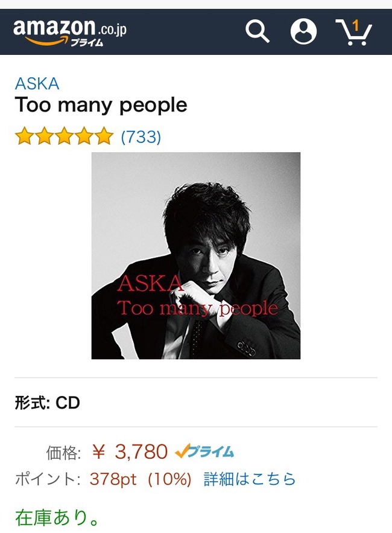This screenshot has width=392, height=533.
Task: Tap the Too many people album cover
Action: [196, 255]
